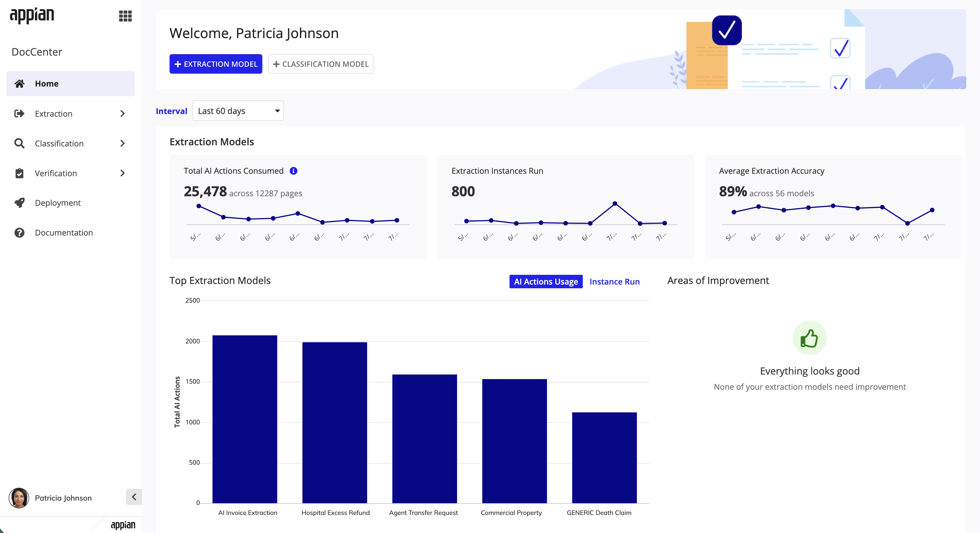Screen dimensions: 980x533
Task: Click the Commercial Property bar
Action: tap(514, 441)
